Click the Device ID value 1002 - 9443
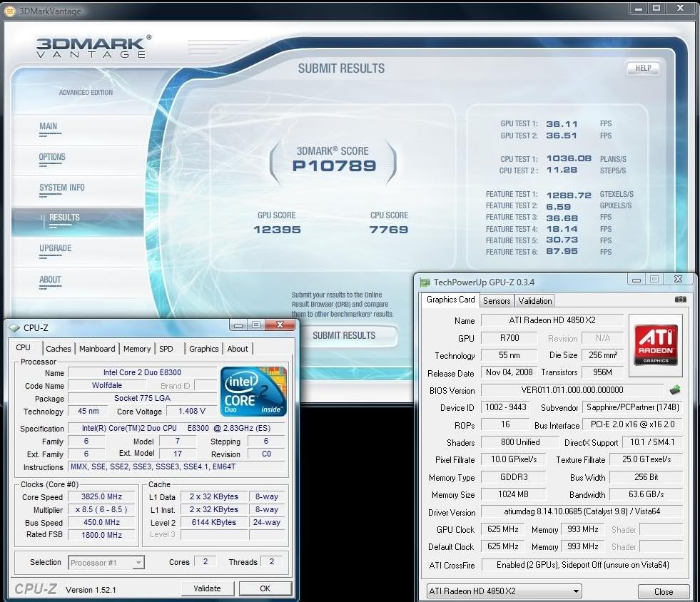The height and width of the screenshot is (602, 700). pos(506,407)
